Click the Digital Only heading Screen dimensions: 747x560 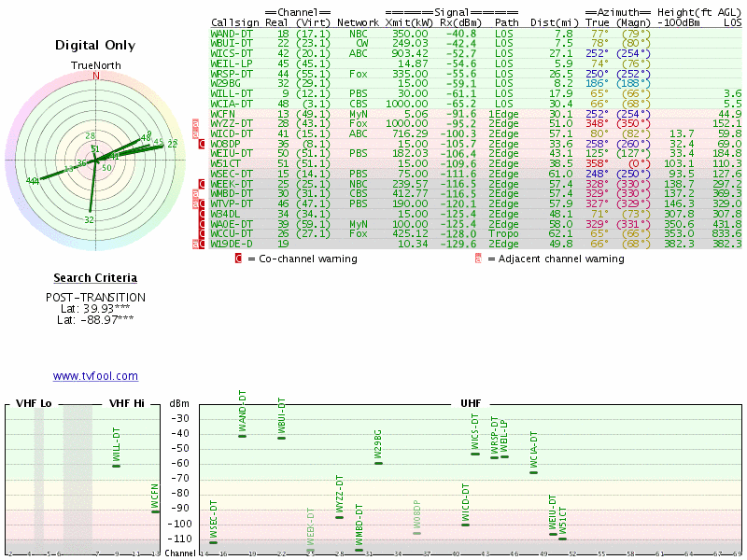95,45
